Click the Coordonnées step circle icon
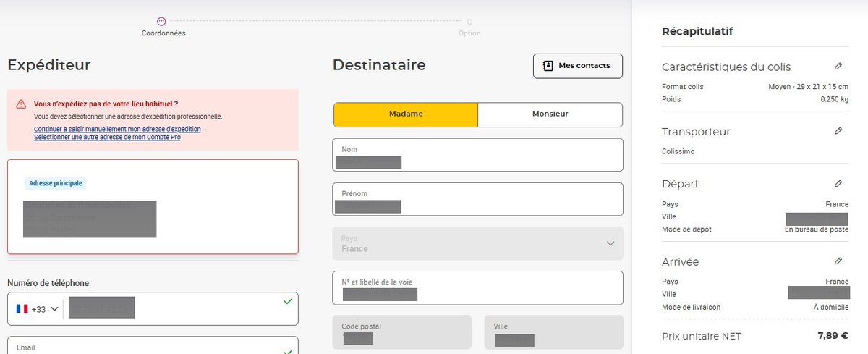This screenshot has width=868, height=354. 161,22
